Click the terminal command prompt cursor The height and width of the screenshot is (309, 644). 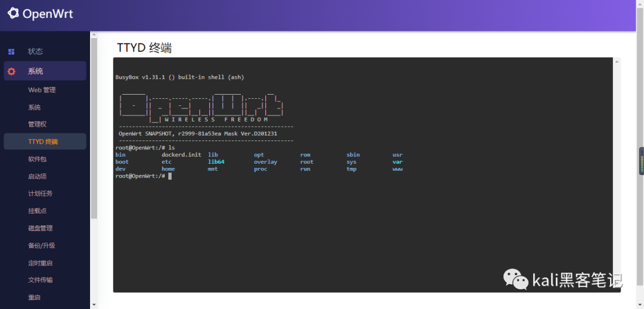[x=169, y=176]
